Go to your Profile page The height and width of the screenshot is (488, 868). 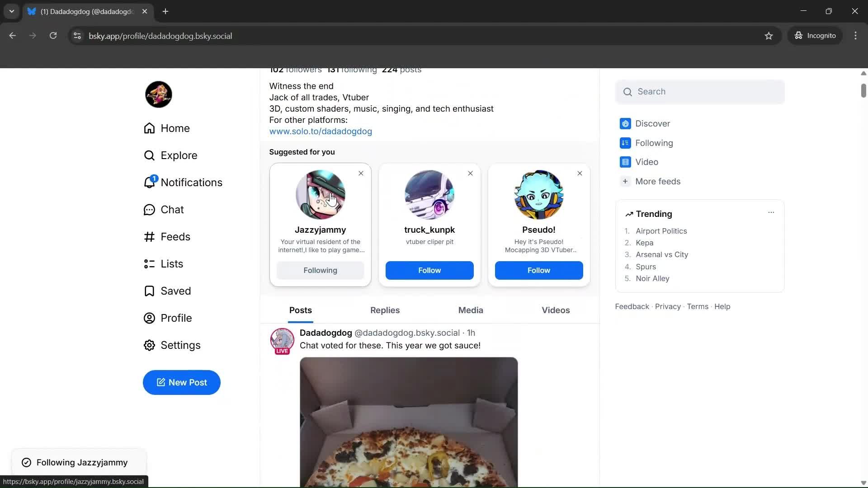tap(177, 318)
